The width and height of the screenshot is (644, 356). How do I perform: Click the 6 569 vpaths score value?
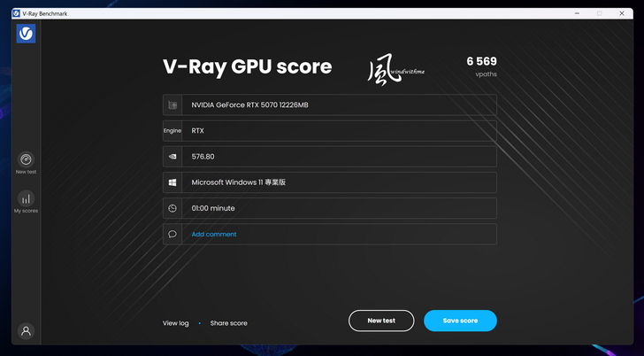click(x=481, y=62)
